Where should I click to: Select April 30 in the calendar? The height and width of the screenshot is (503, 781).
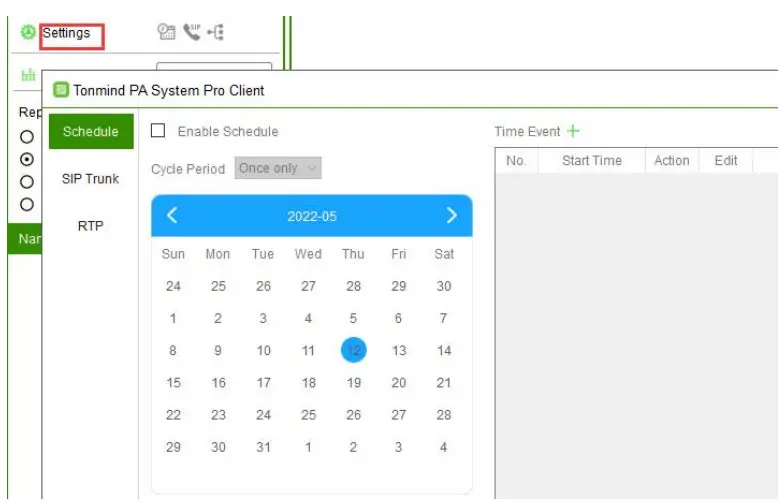coord(444,286)
